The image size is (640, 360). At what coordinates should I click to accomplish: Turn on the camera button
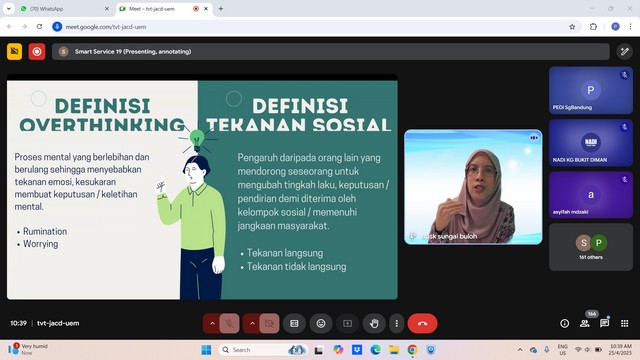point(269,323)
